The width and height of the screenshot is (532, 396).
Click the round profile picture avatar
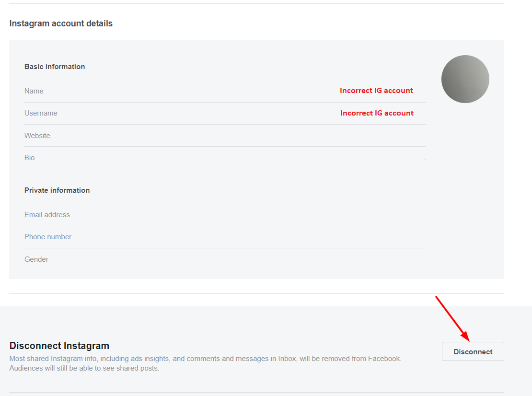465,79
